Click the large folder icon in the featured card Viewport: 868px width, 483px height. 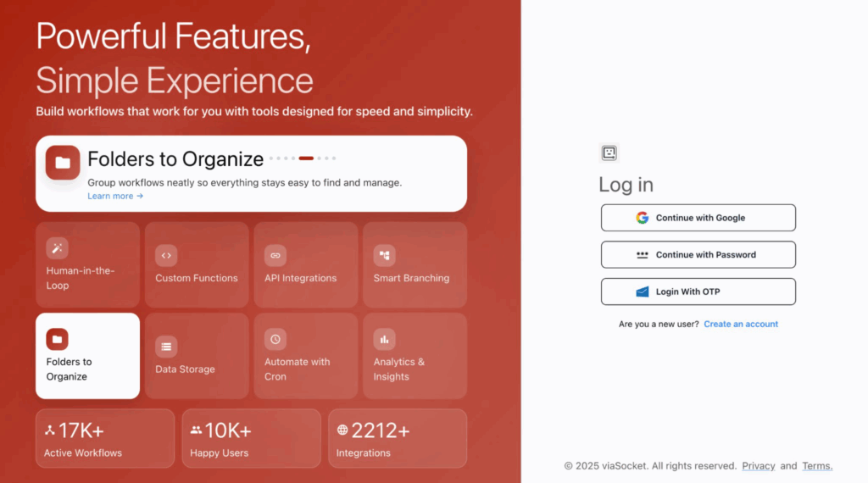coord(63,163)
